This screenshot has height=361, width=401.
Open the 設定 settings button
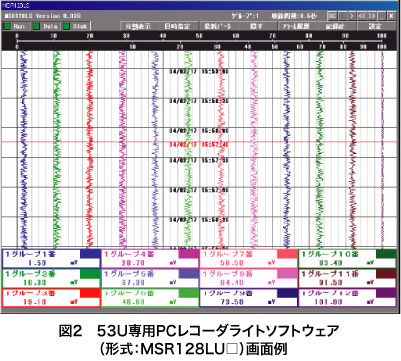tap(376, 26)
